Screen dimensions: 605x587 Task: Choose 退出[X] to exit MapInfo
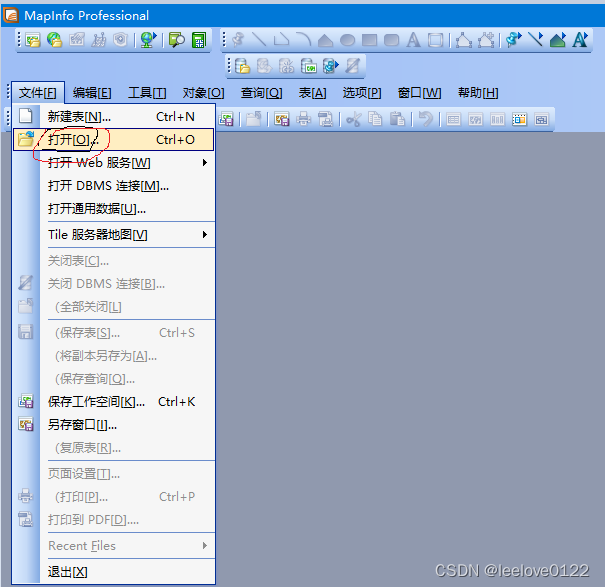pos(114,572)
